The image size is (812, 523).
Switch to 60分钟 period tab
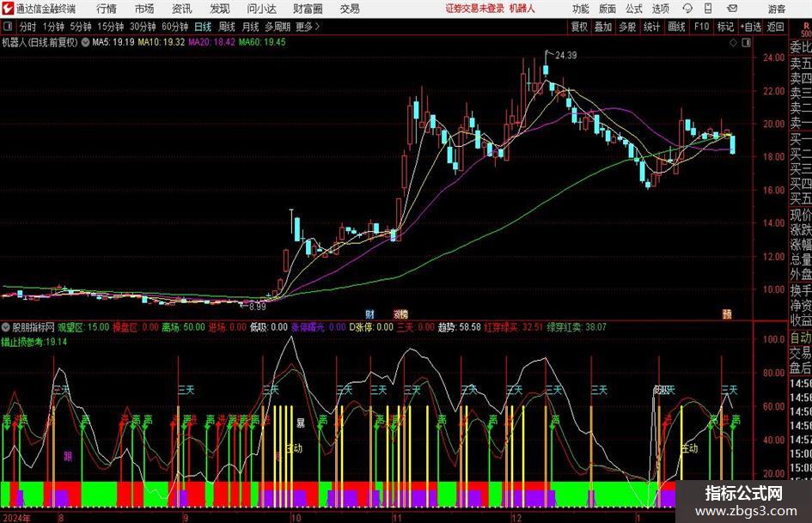174,27
